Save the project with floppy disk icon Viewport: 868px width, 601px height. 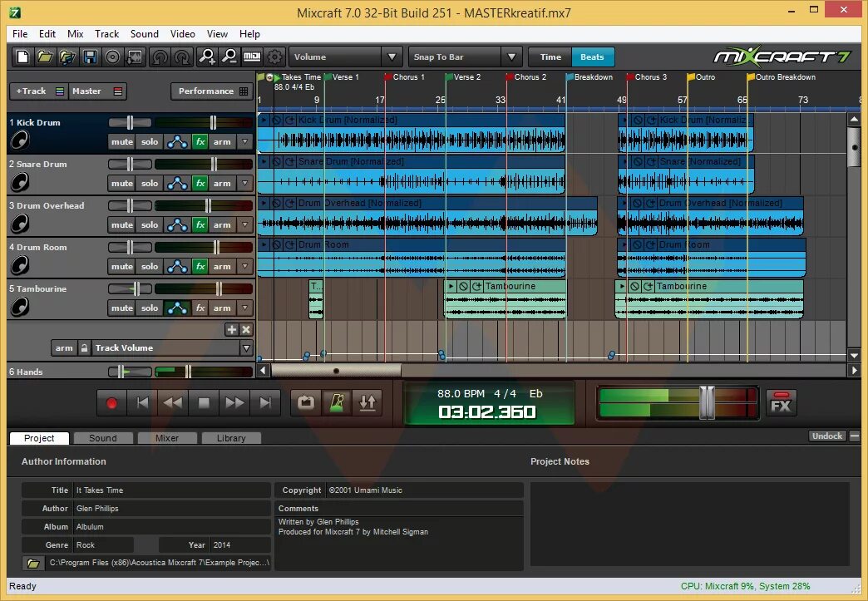[91, 57]
